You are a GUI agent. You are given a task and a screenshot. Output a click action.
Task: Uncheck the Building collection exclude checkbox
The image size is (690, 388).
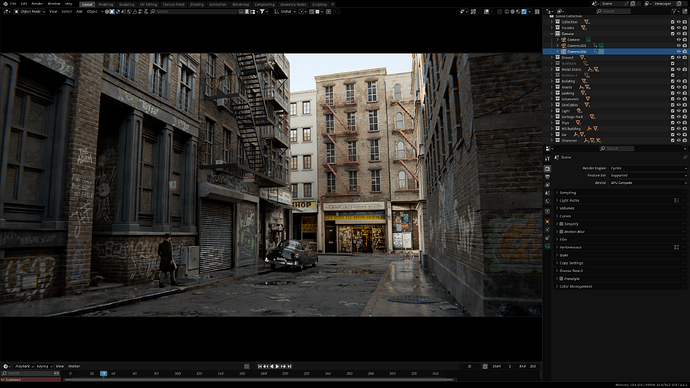click(x=672, y=81)
